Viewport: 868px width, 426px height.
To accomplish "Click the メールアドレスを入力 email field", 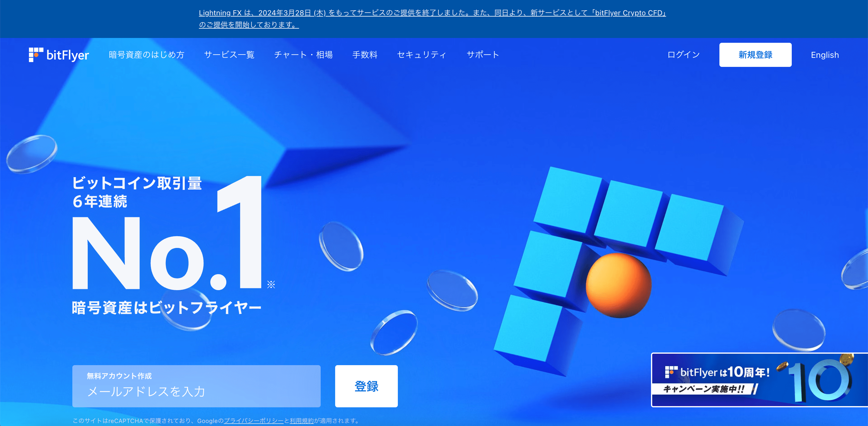I will coord(197,386).
